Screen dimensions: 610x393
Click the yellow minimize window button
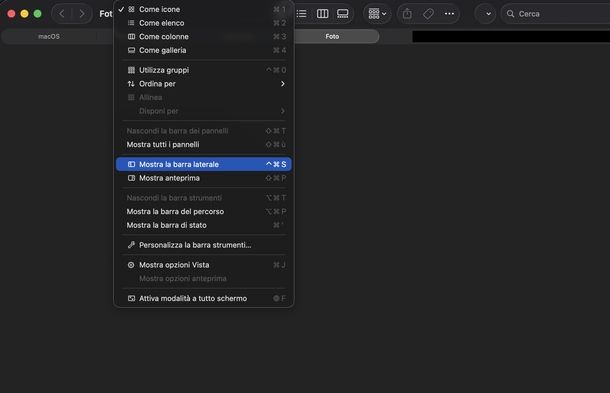(x=25, y=14)
